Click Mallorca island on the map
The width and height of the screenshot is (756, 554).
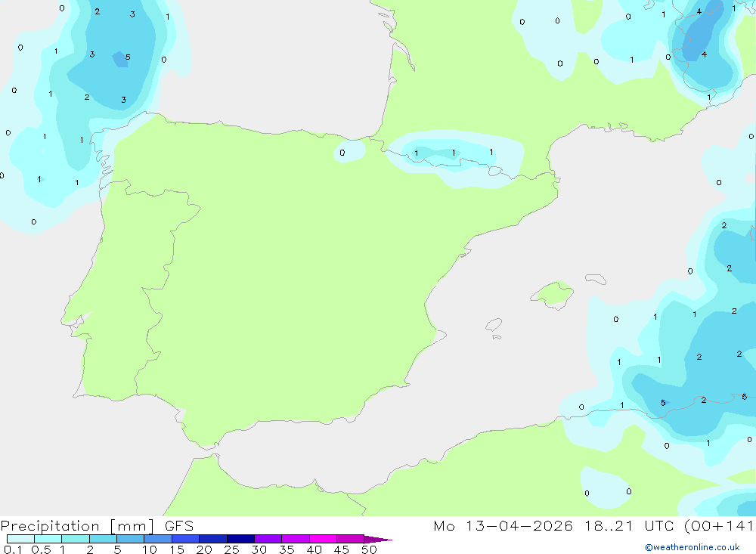(553, 294)
